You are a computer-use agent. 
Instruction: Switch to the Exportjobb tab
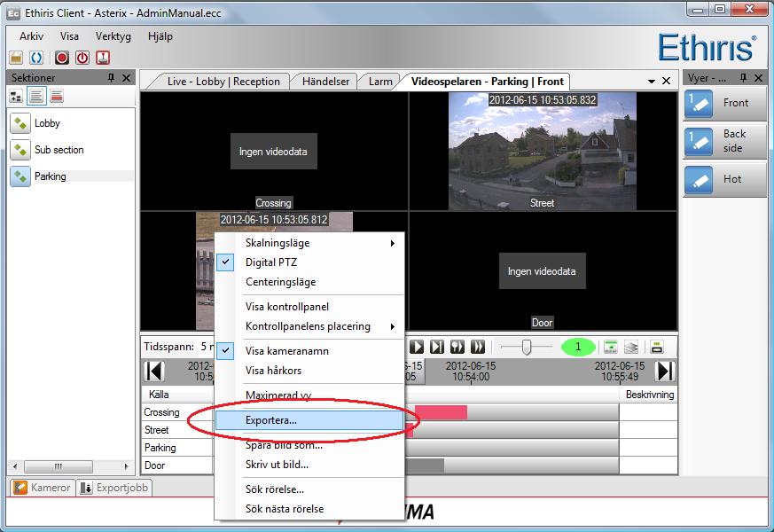click(114, 488)
